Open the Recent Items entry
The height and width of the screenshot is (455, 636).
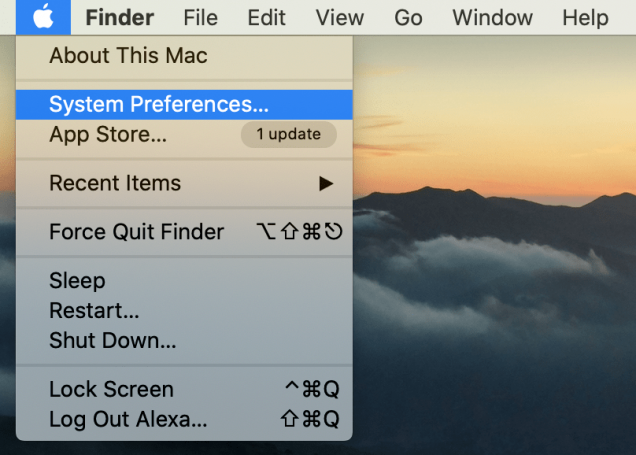184,183
